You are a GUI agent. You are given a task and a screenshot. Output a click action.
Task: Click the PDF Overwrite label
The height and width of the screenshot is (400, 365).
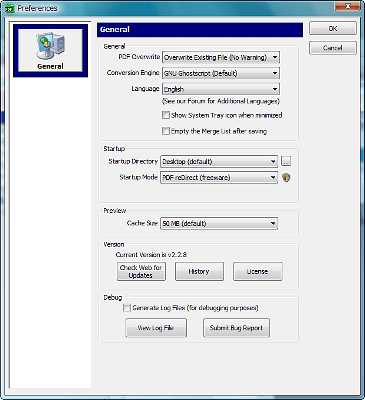pos(139,57)
